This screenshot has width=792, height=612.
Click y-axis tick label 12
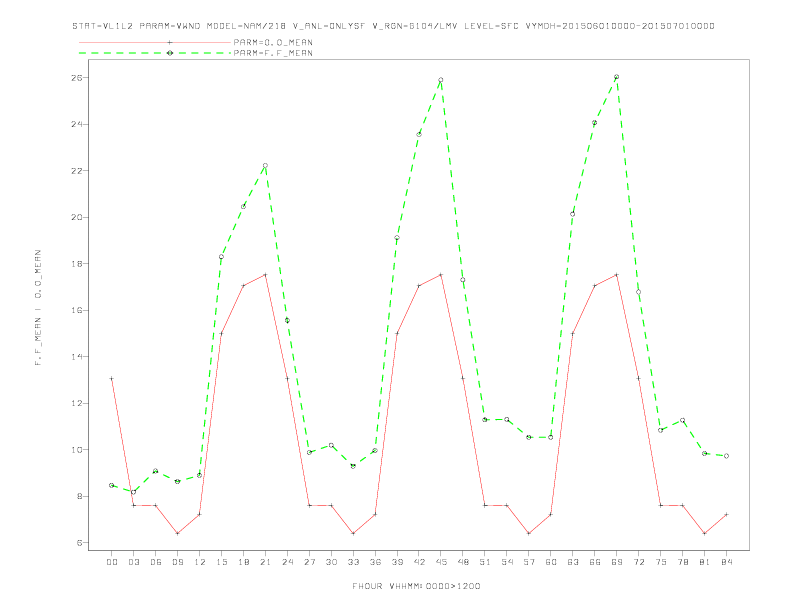(77, 403)
